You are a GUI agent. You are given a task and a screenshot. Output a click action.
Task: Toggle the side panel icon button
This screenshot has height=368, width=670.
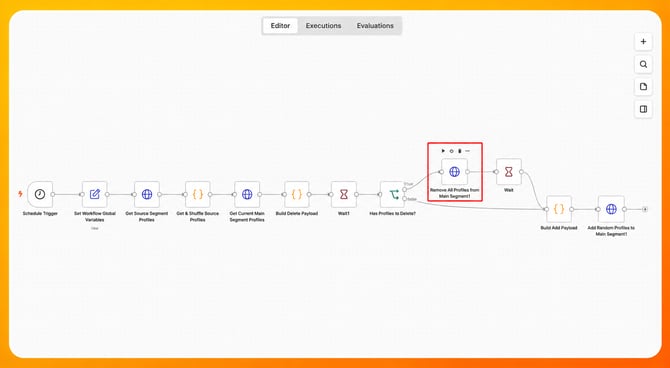pos(643,109)
